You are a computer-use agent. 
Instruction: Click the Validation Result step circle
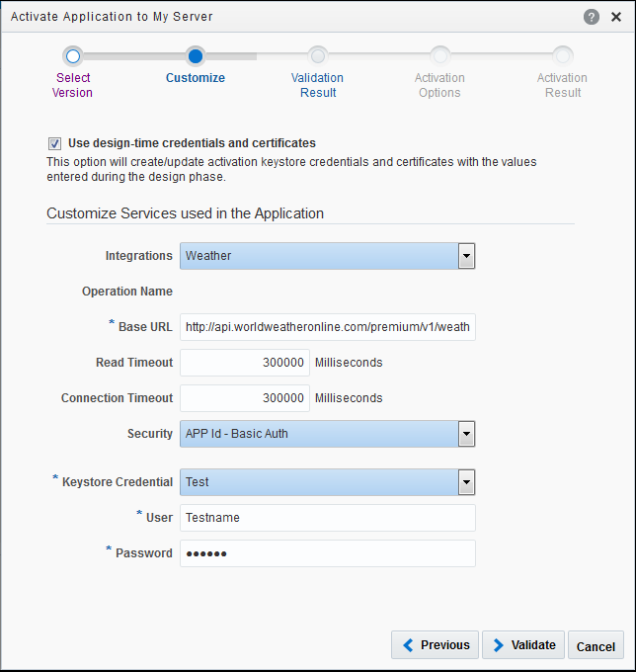coord(318,56)
